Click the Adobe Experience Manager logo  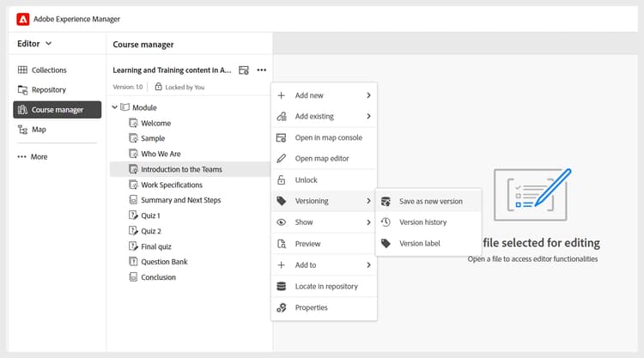click(22, 18)
